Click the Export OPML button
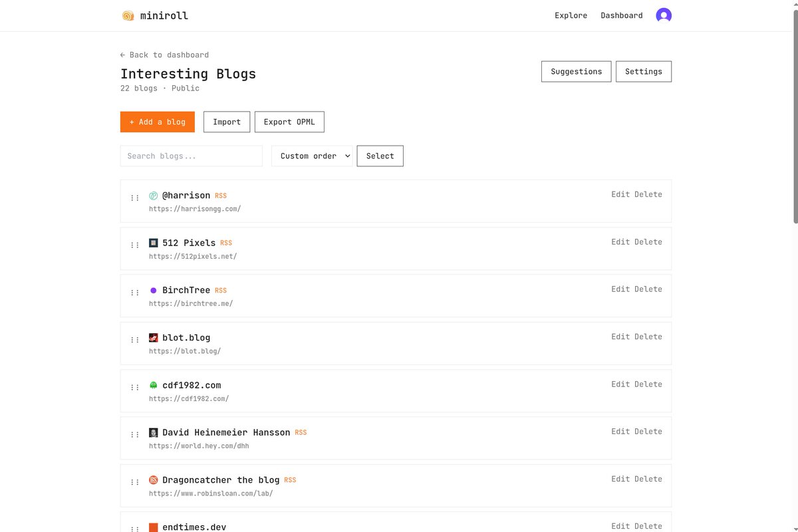This screenshot has height=532, width=798. (x=289, y=122)
